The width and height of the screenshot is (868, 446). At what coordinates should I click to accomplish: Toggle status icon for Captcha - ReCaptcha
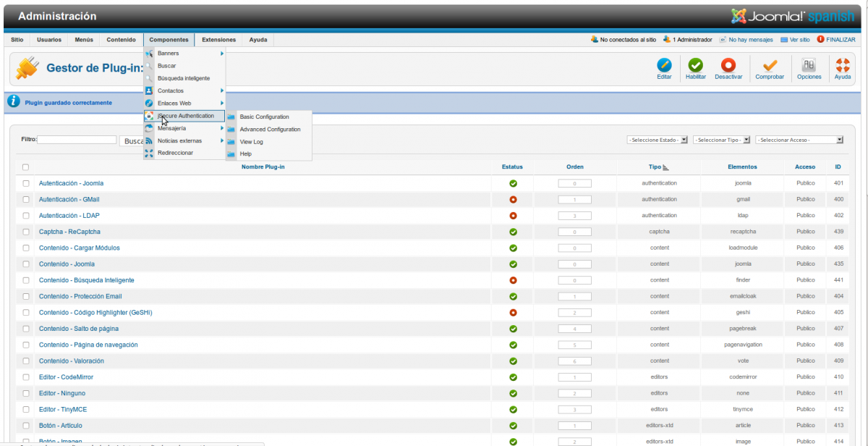(x=513, y=232)
